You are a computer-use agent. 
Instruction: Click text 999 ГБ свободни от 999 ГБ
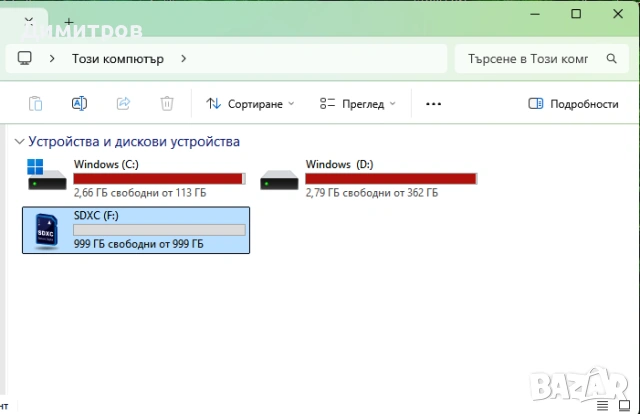[138, 244]
